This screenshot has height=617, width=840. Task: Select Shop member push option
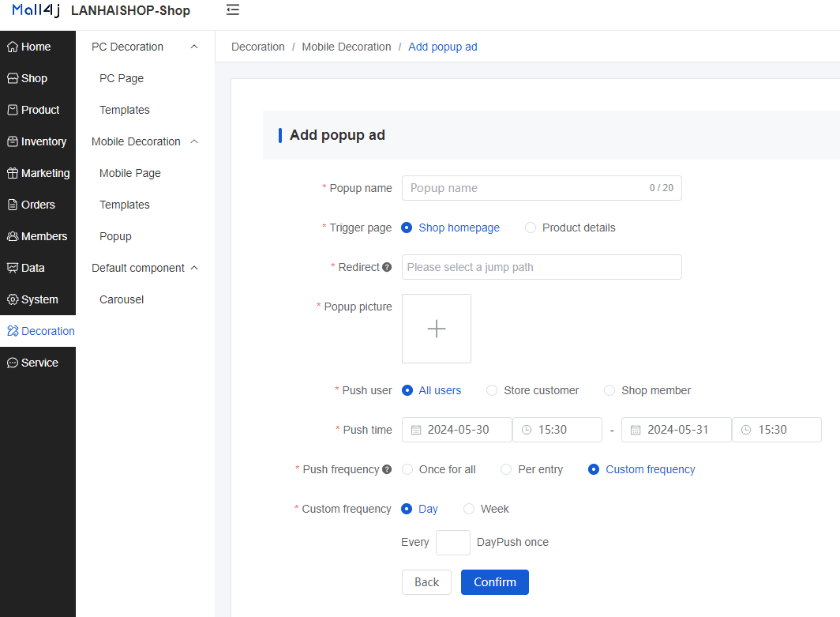[x=647, y=390]
